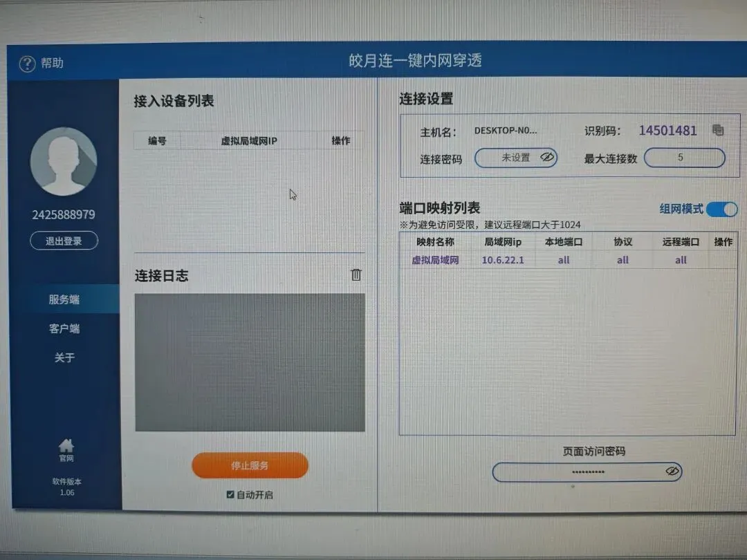Switch to 客户端 client tab
The height and width of the screenshot is (560, 747).
click(64, 328)
